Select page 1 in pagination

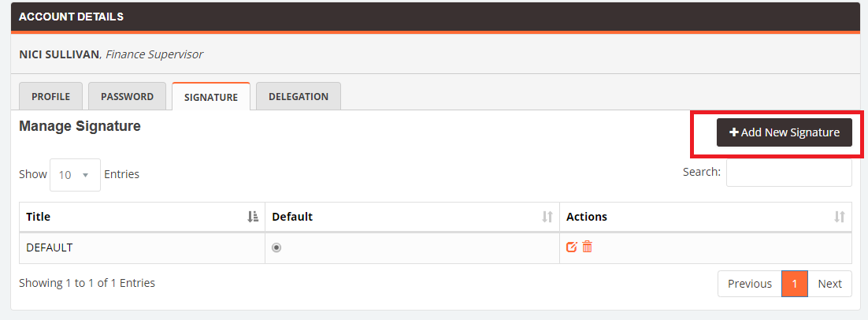(795, 284)
